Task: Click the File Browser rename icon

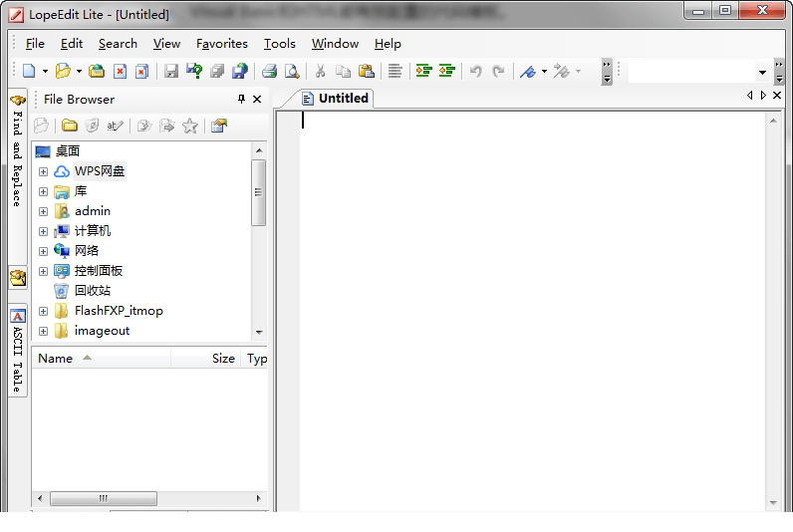Action: (115, 126)
